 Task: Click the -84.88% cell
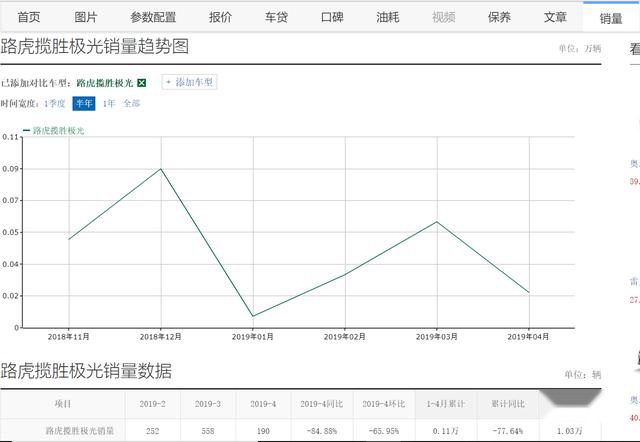coord(322,431)
